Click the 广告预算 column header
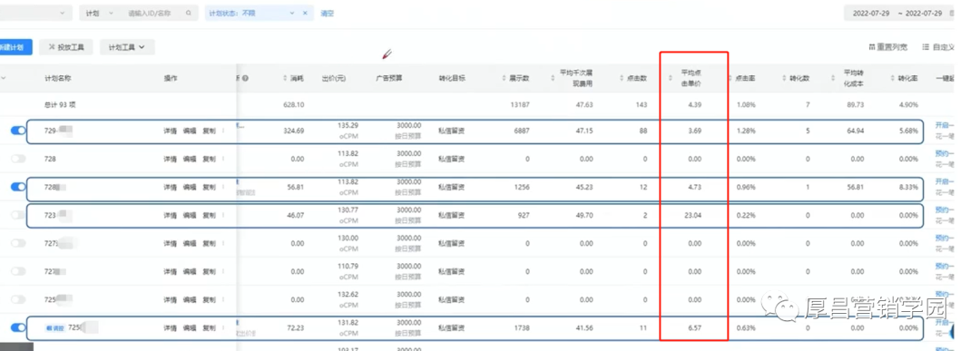Image resolution: width=980 pixels, height=351 pixels. tap(388, 78)
